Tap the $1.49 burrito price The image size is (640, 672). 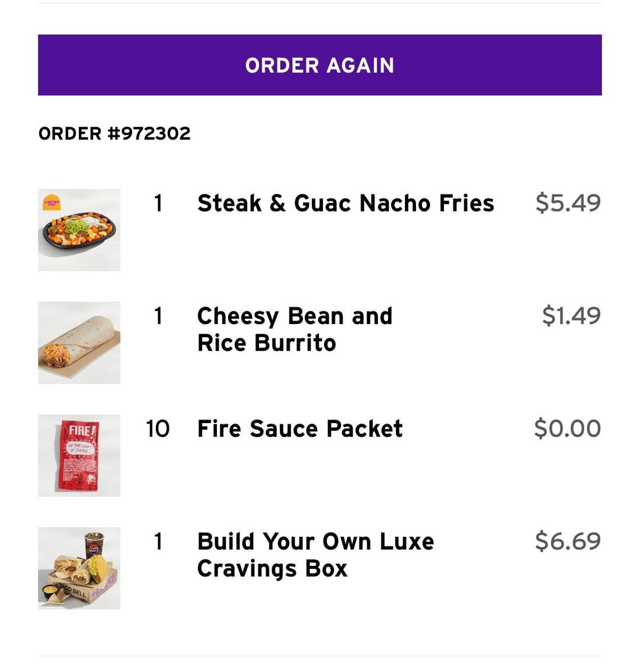[571, 316]
